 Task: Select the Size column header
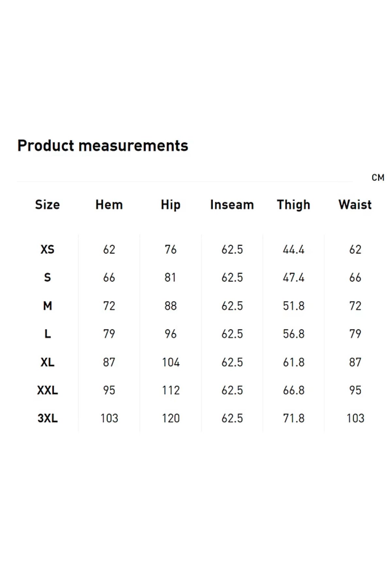[47, 205]
